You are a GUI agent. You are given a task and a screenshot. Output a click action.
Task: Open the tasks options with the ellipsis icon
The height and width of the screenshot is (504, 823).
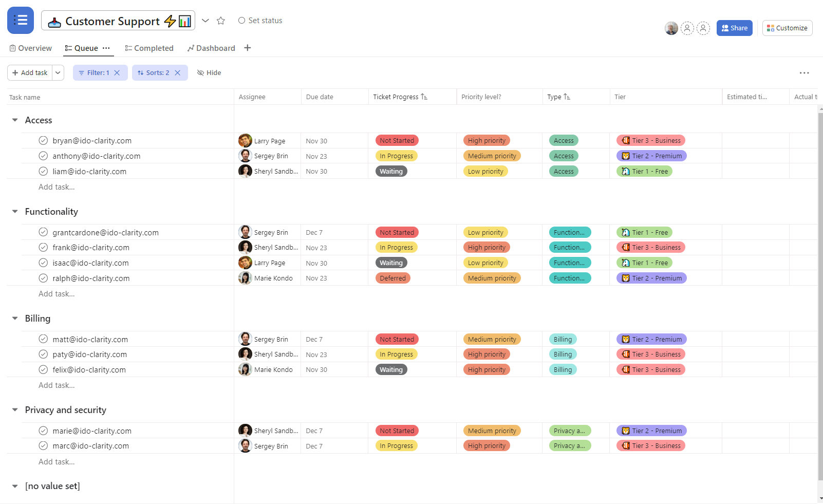click(x=803, y=73)
